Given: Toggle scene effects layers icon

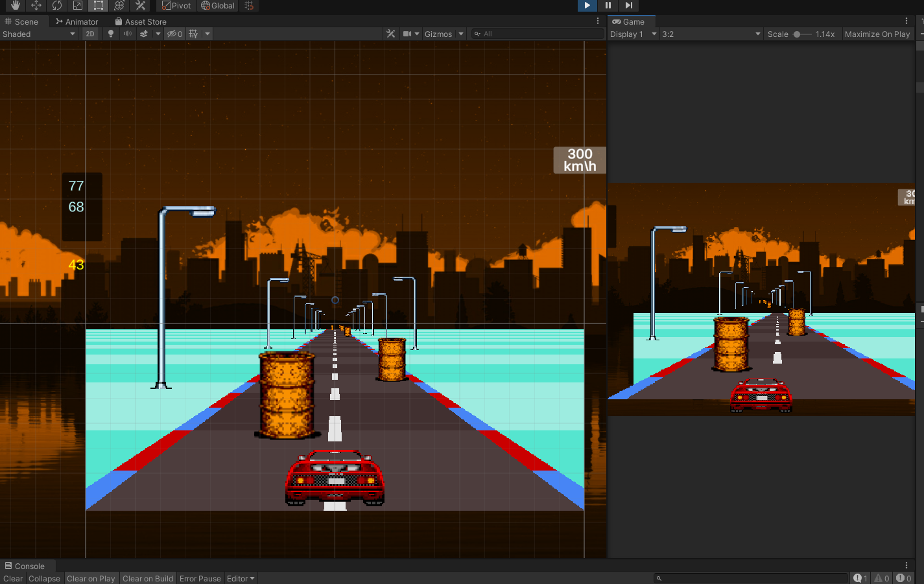Looking at the screenshot, I should (144, 34).
